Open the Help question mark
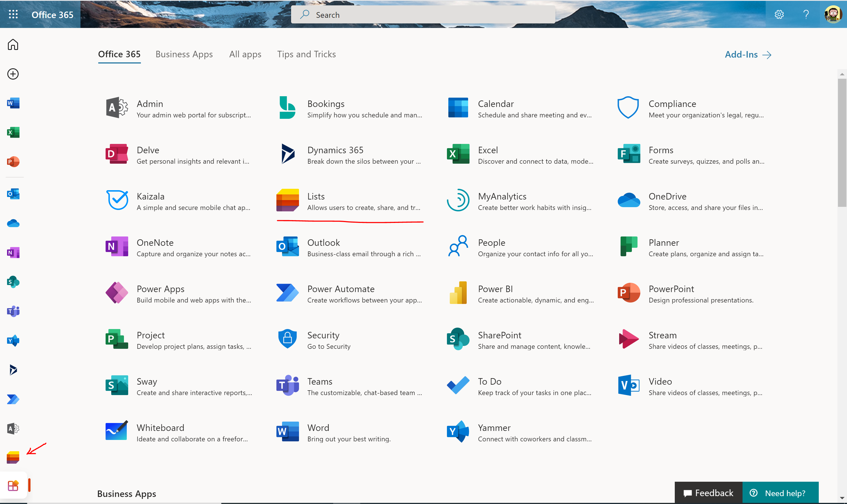 click(805, 14)
